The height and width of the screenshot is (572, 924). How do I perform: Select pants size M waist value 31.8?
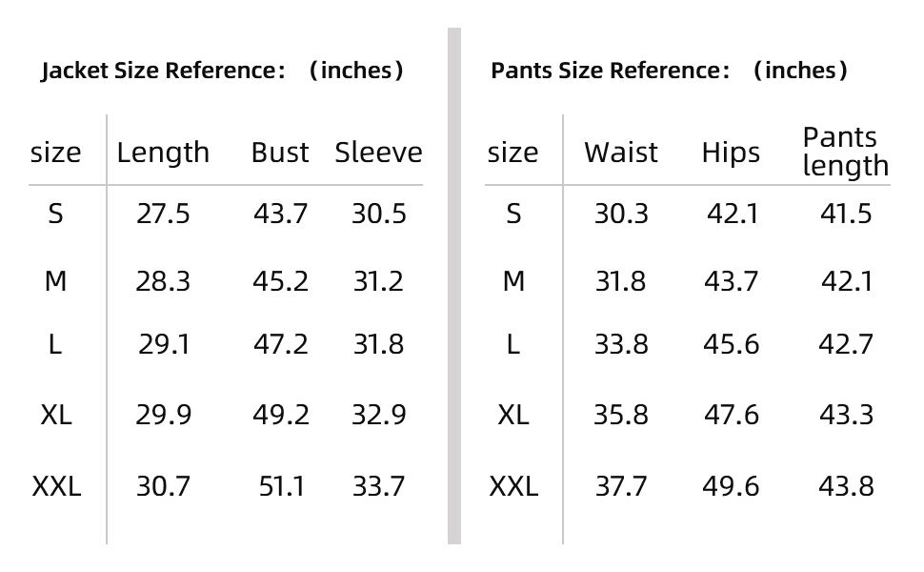[x=620, y=281]
